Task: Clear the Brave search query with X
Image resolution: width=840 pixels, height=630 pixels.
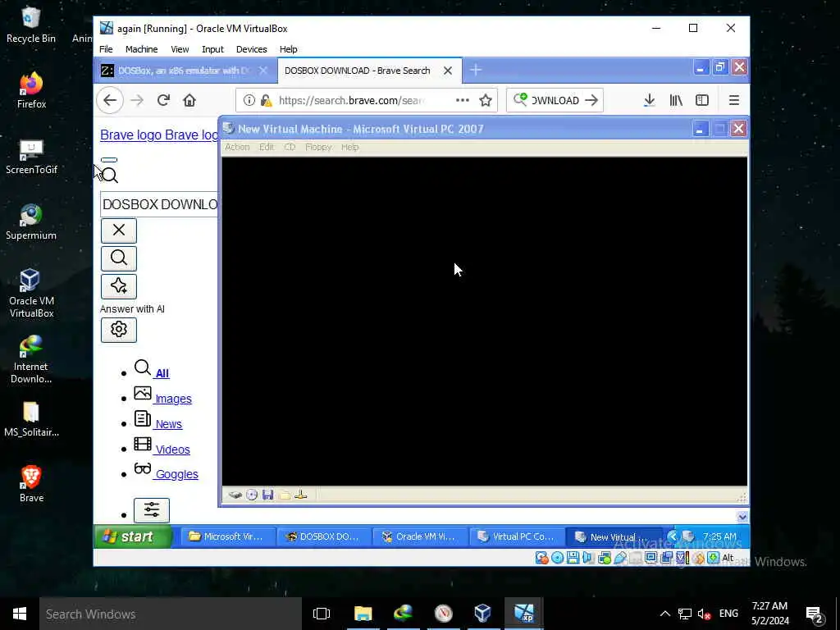Action: click(119, 231)
